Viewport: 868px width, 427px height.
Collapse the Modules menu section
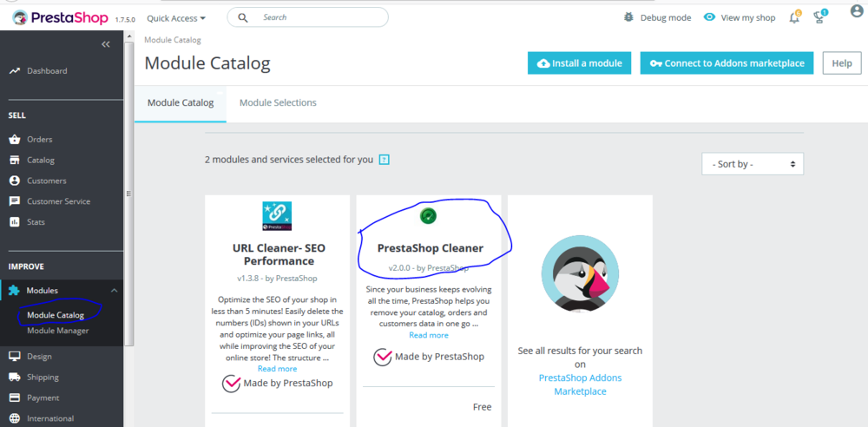[114, 291]
